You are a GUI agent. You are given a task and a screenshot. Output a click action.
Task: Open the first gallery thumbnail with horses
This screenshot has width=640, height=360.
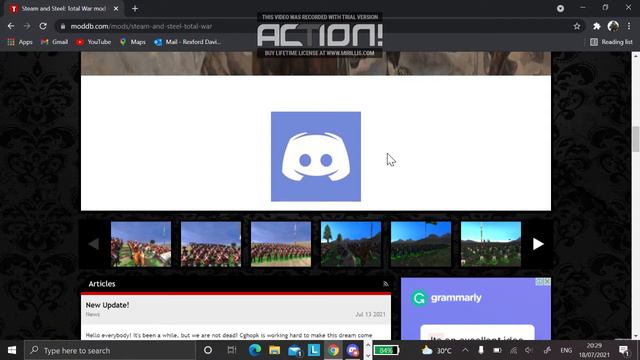(x=141, y=244)
